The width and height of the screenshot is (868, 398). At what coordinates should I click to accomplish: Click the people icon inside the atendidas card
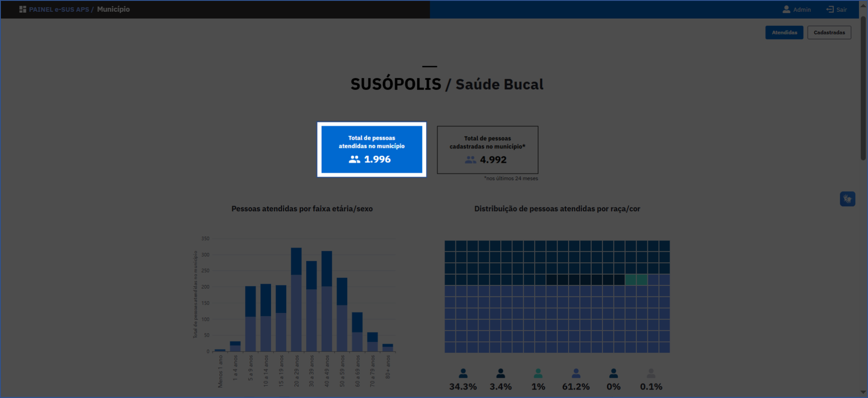pos(354,159)
